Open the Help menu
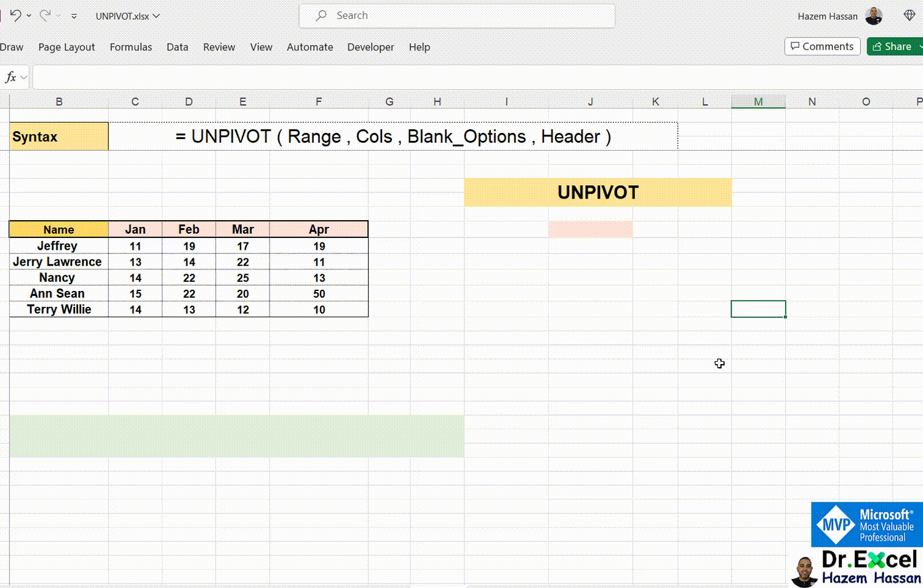The image size is (923, 588). click(419, 47)
